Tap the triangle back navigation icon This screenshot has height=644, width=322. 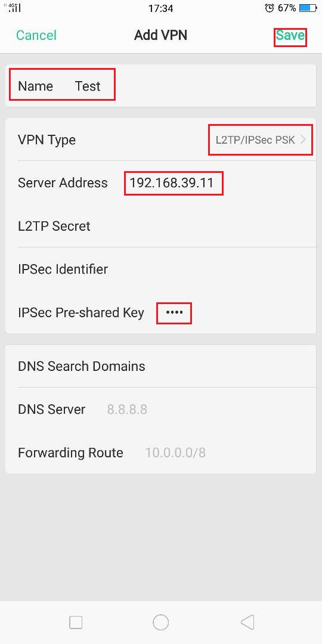point(247,622)
